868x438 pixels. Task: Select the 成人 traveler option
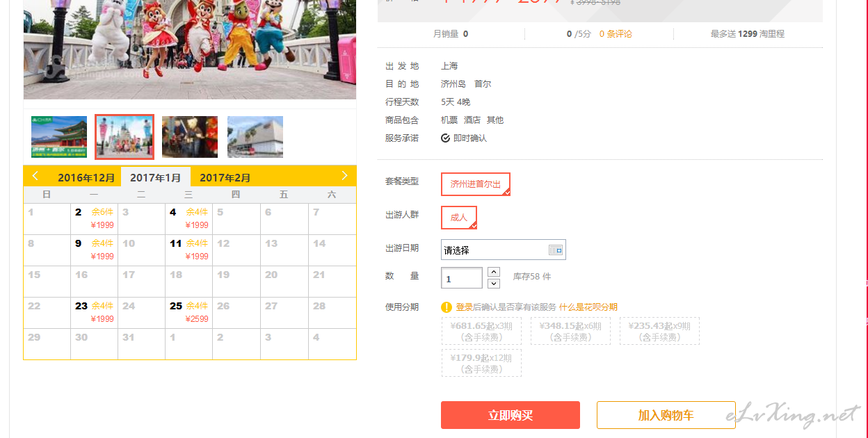click(x=459, y=218)
